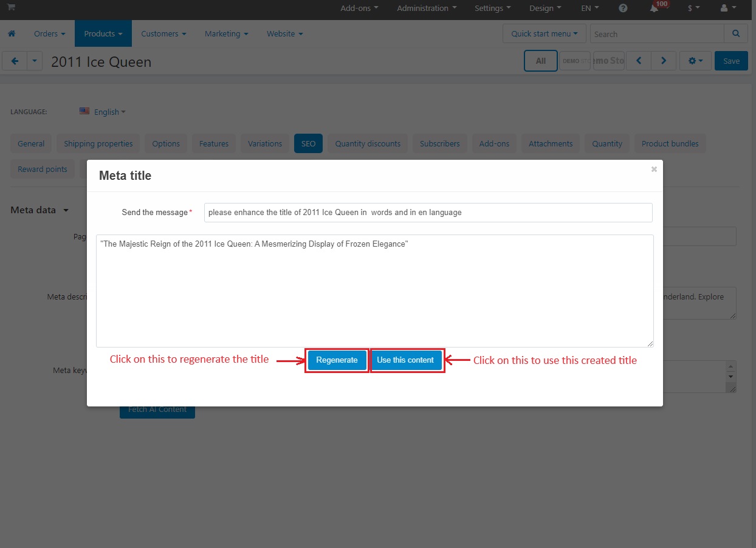Click the Regenerate button
Image resolution: width=756 pixels, height=548 pixels.
pos(337,360)
